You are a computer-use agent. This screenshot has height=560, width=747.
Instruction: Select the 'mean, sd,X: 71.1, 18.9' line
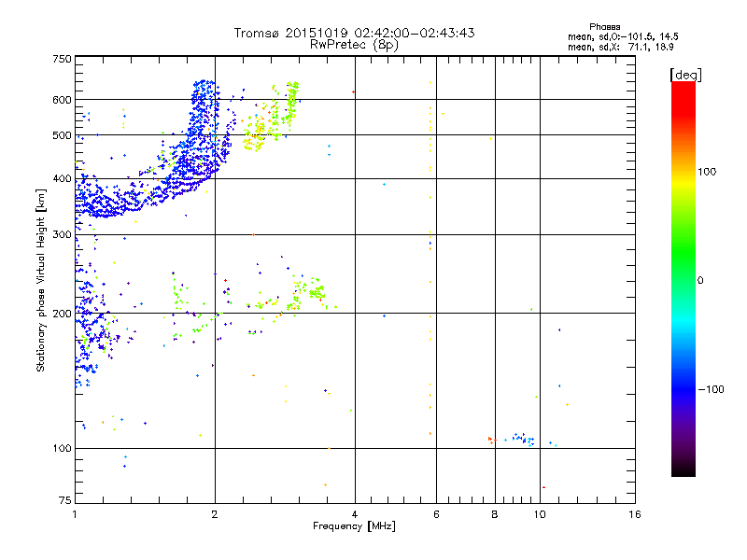pyautogui.click(x=621, y=47)
